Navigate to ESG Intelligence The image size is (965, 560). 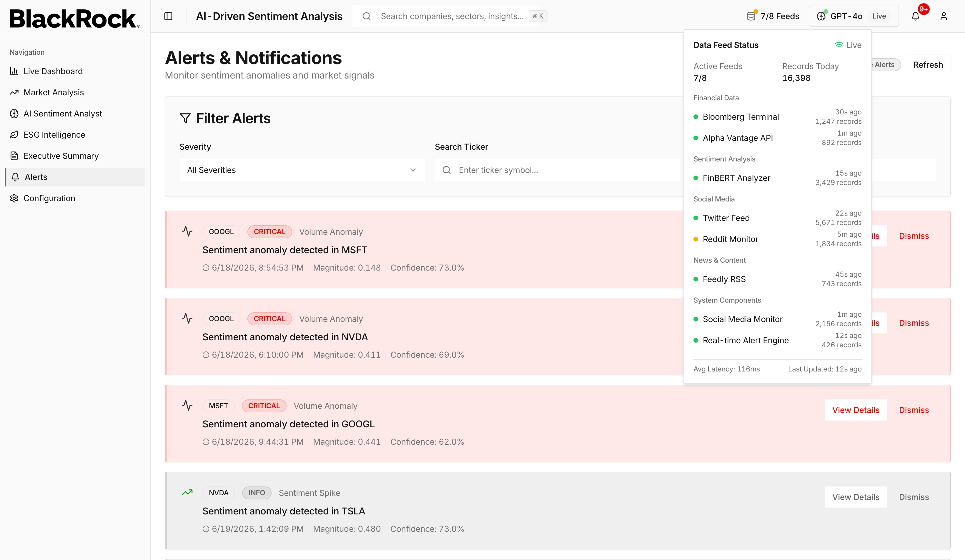pos(75,135)
